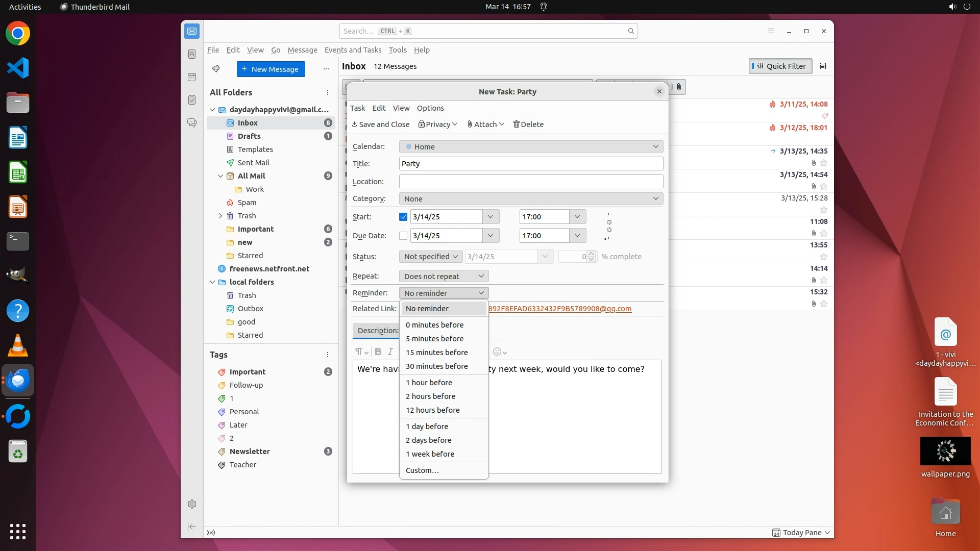The width and height of the screenshot is (980, 551).
Task: Toggle the Quick Filter button
Action: coord(780,66)
